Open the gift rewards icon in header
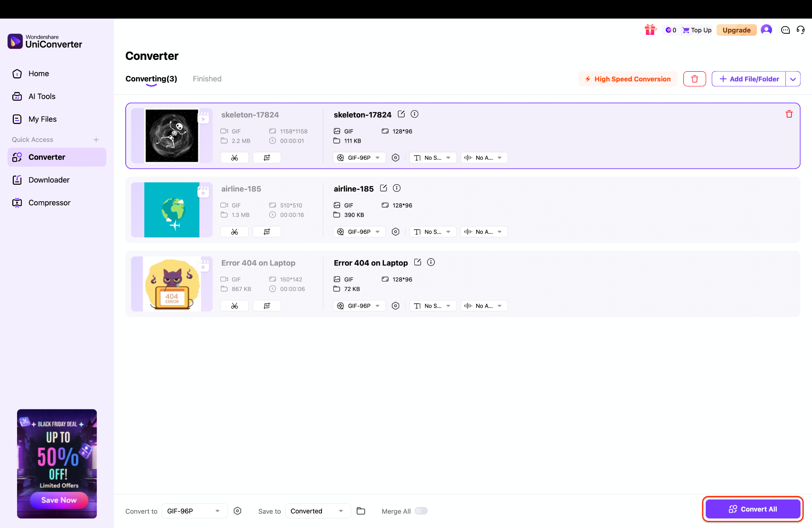This screenshot has height=528, width=812. [x=651, y=30]
